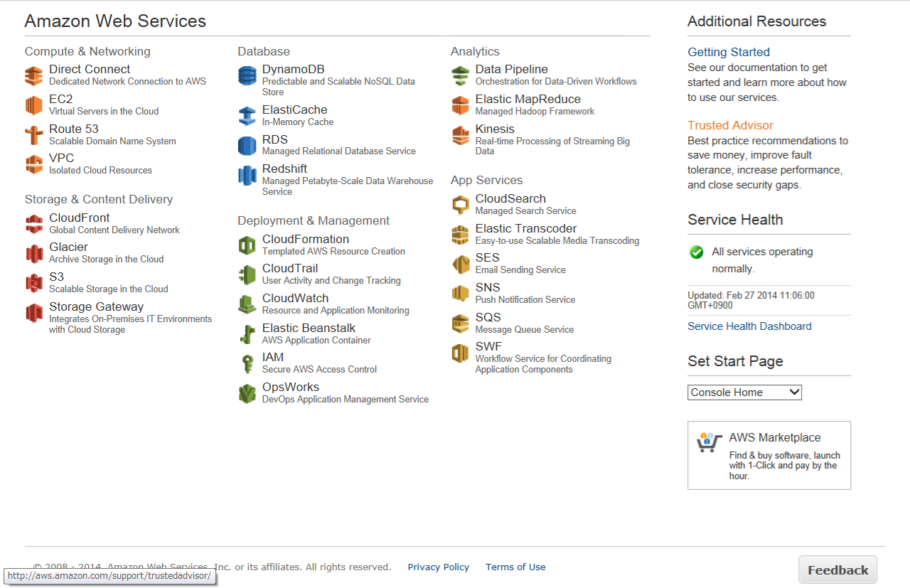Open the Privacy Policy footer link
Viewport: 910px width, 588px height.
coord(438,567)
